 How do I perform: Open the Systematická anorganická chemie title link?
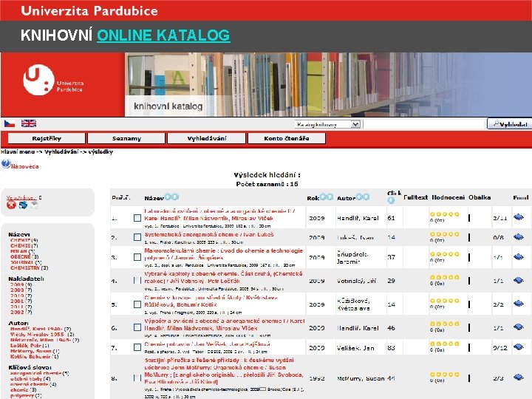pyautogui.click(x=209, y=234)
